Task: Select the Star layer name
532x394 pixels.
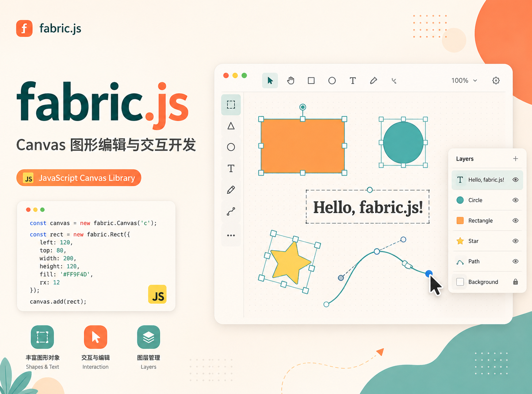Action: point(473,241)
